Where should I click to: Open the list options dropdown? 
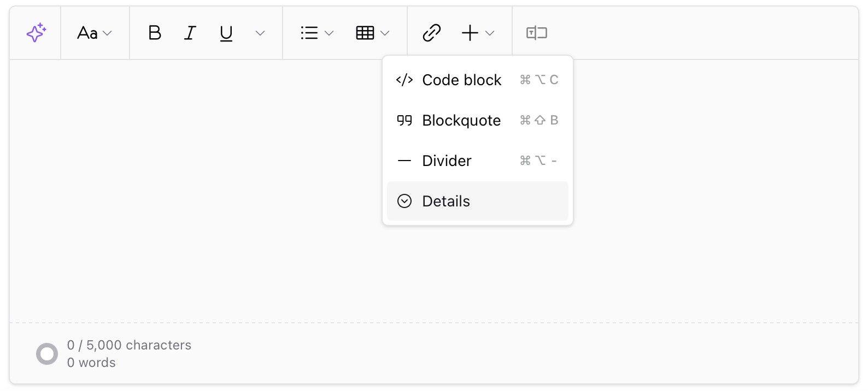(x=330, y=33)
